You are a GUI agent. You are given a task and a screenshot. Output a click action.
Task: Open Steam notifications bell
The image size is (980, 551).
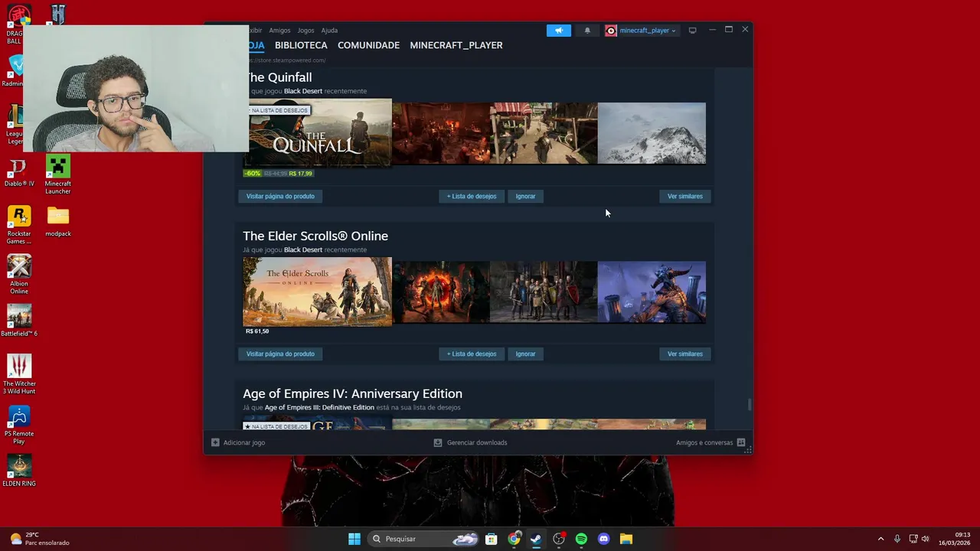587,31
